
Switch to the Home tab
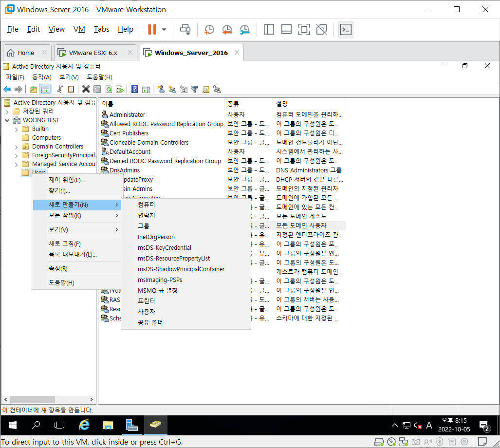26,53
